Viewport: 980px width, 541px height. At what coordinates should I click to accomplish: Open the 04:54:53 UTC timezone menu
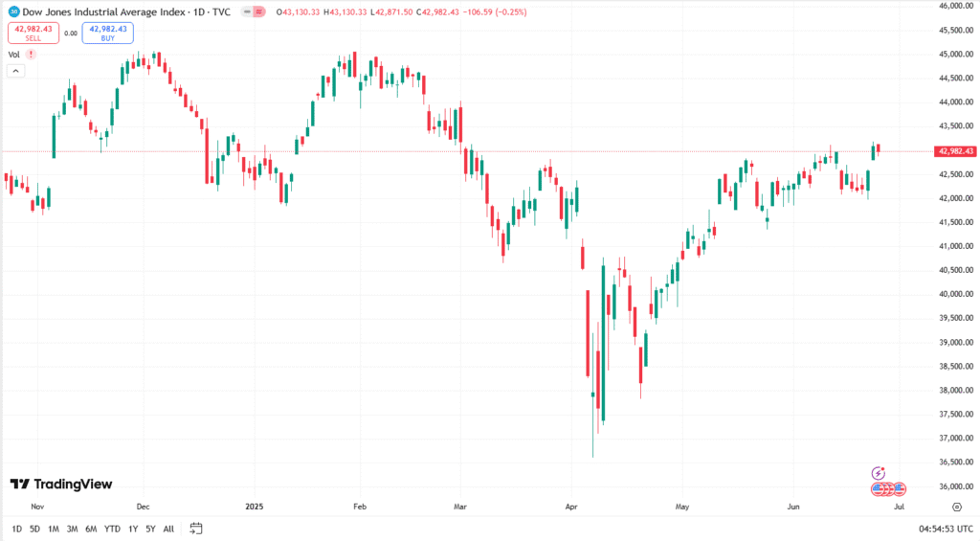945,529
